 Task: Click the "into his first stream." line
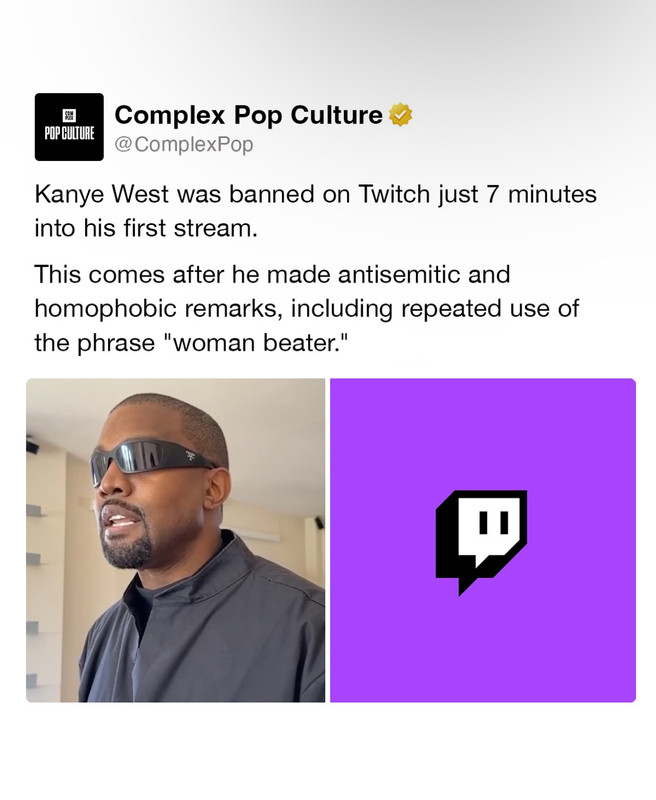point(146,228)
